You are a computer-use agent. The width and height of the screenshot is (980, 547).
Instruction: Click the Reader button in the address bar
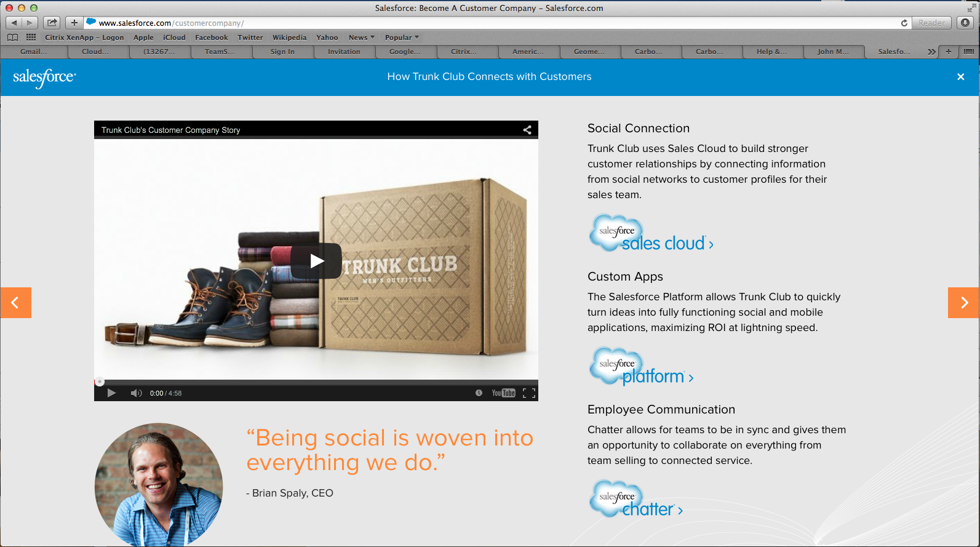(931, 23)
